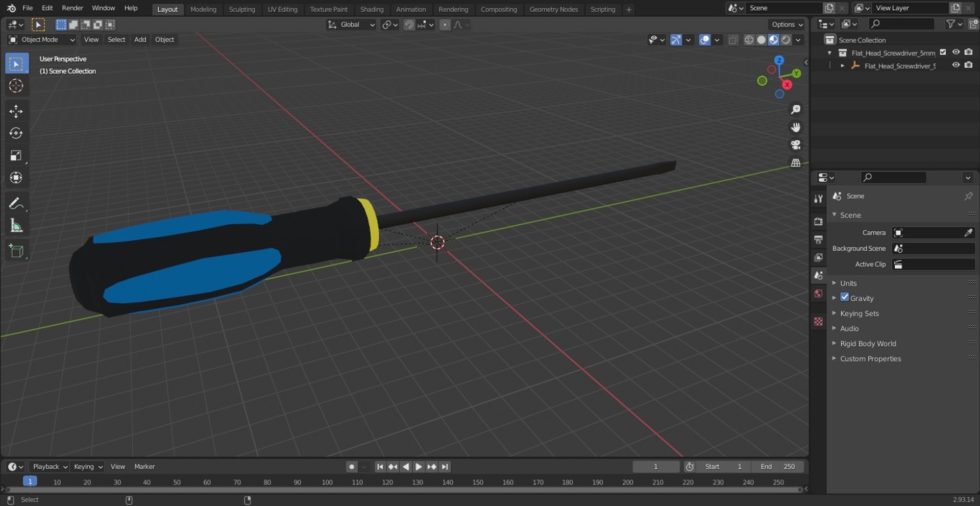Open the Render properties tab

pos(819,222)
